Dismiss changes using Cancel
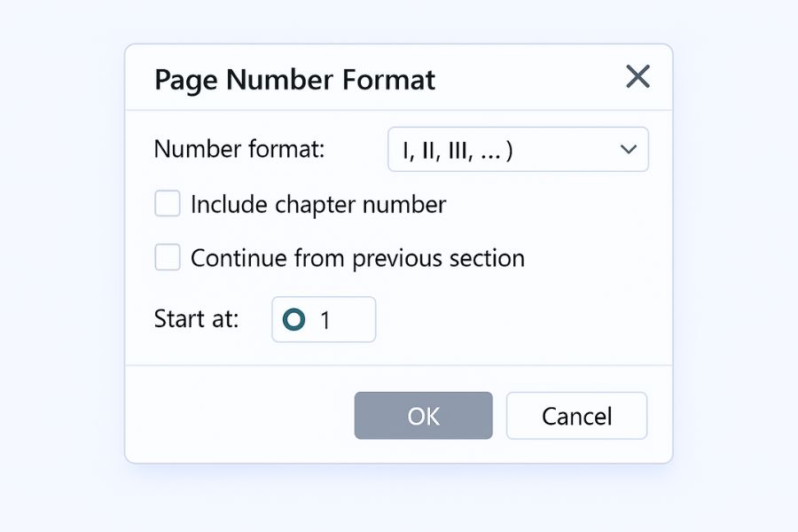The height and width of the screenshot is (532, 798). point(576,415)
